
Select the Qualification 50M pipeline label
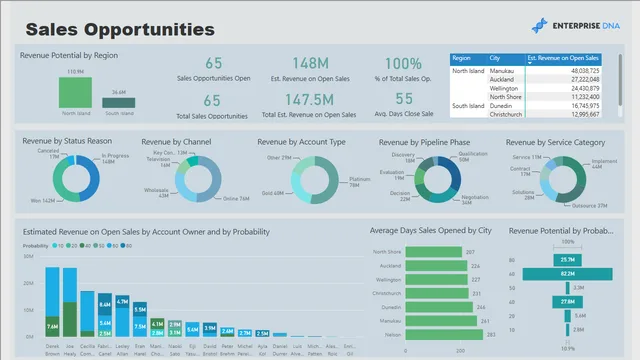coord(473,157)
